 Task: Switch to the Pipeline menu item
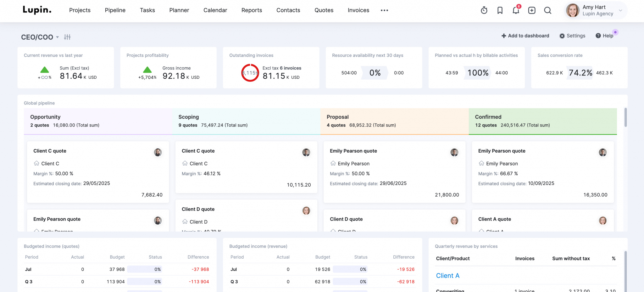[x=115, y=10]
